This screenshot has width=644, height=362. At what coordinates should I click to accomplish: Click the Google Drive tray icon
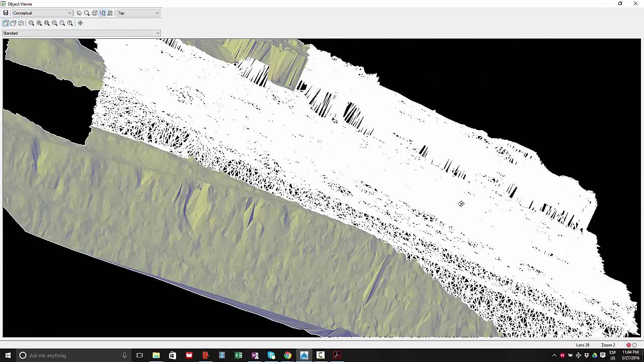tap(595, 355)
